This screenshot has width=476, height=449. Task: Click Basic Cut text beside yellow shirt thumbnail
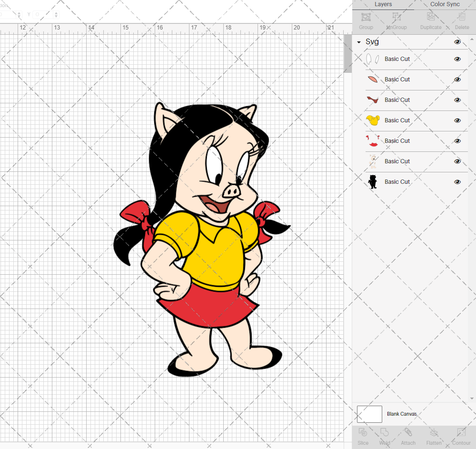point(397,120)
